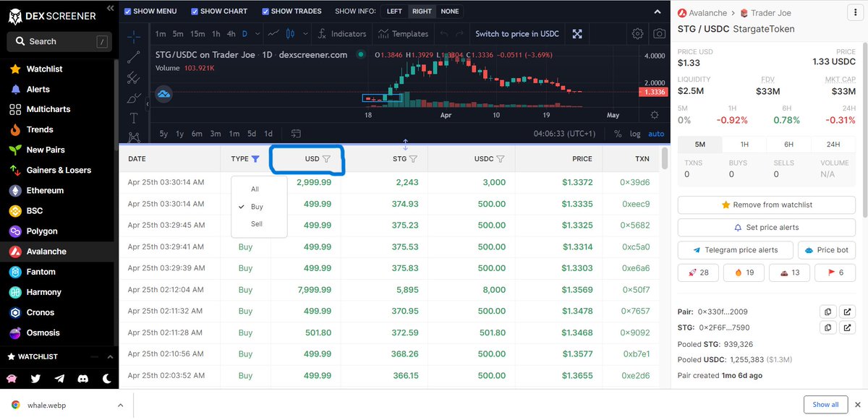Image resolution: width=868 pixels, height=420 pixels.
Task: Toggle the percent scale on the chart
Action: coord(618,134)
